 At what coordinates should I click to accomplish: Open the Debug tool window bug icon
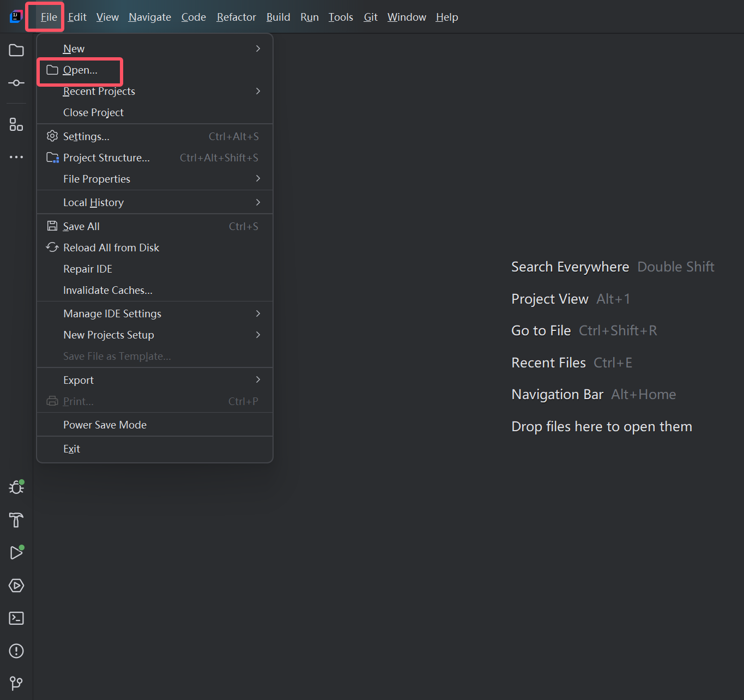16,487
